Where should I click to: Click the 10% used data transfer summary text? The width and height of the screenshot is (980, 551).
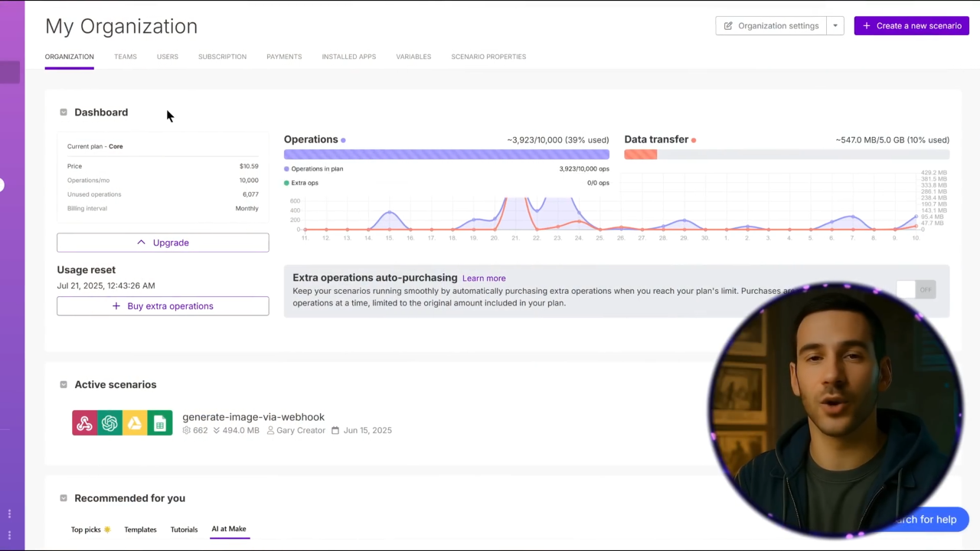pos(892,140)
